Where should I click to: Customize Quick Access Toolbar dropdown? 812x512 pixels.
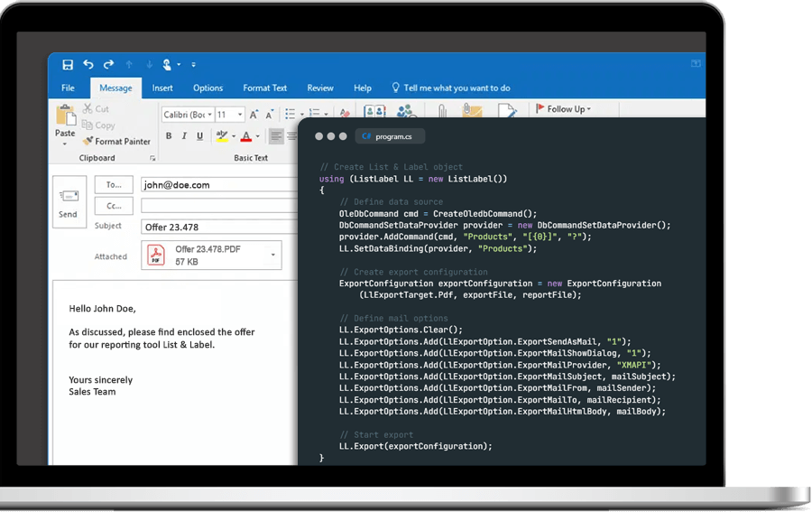click(194, 65)
